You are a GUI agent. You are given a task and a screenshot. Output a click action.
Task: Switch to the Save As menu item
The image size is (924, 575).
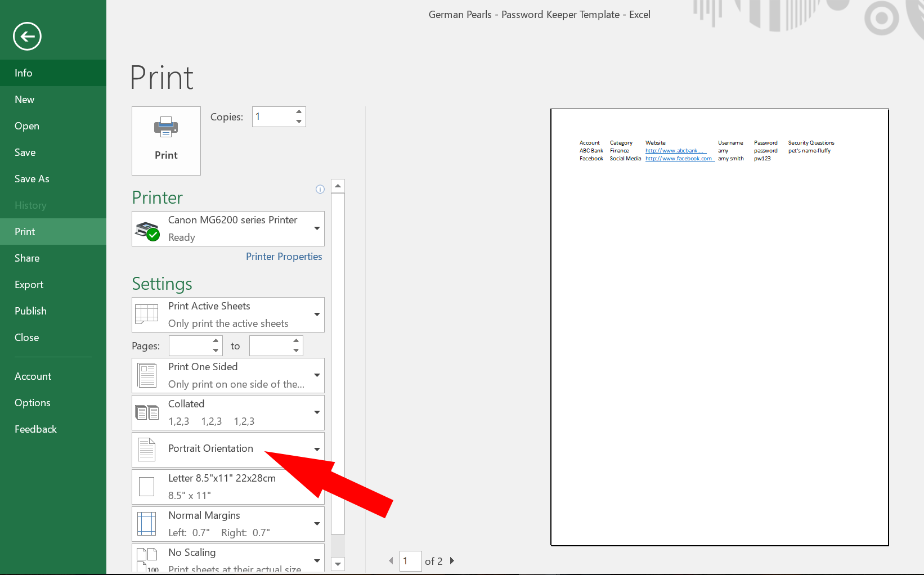point(32,178)
